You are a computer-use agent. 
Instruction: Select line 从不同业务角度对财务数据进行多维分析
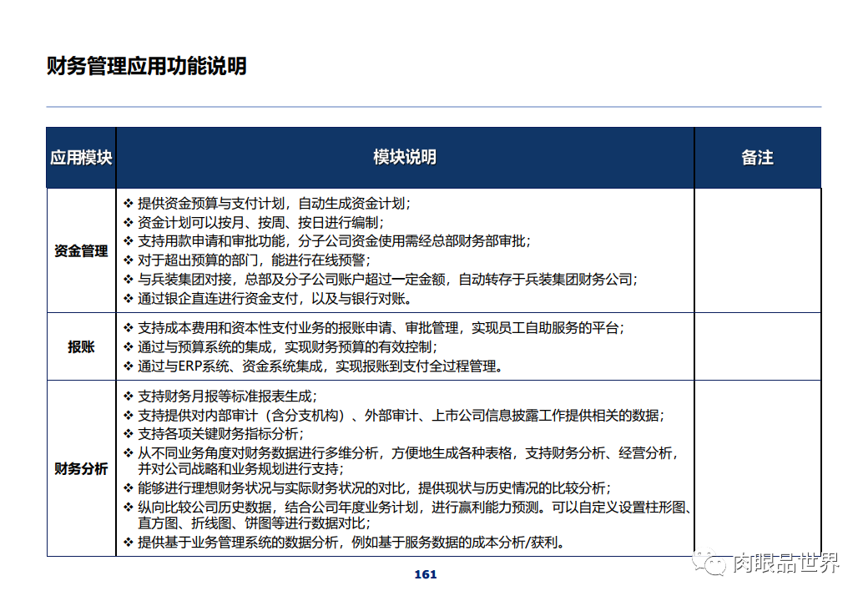pos(401,453)
